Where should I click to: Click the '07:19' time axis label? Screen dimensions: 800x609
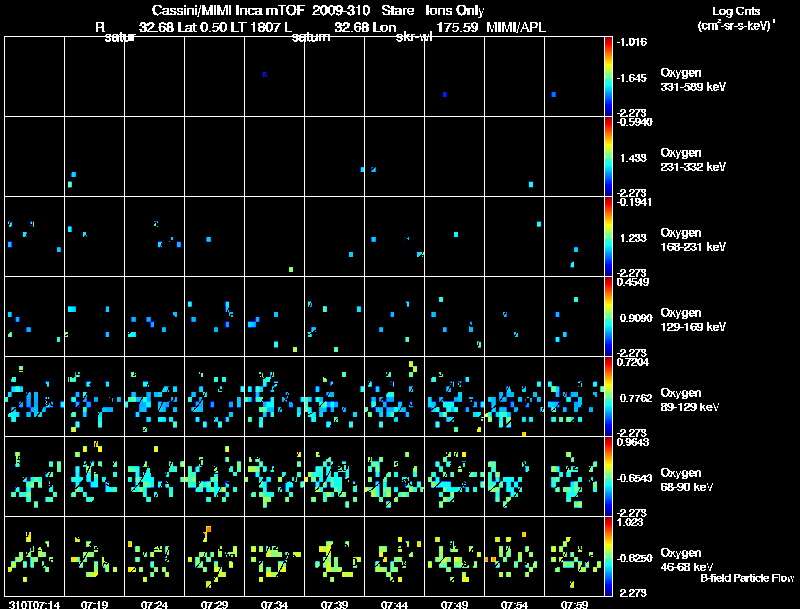[x=94, y=604]
